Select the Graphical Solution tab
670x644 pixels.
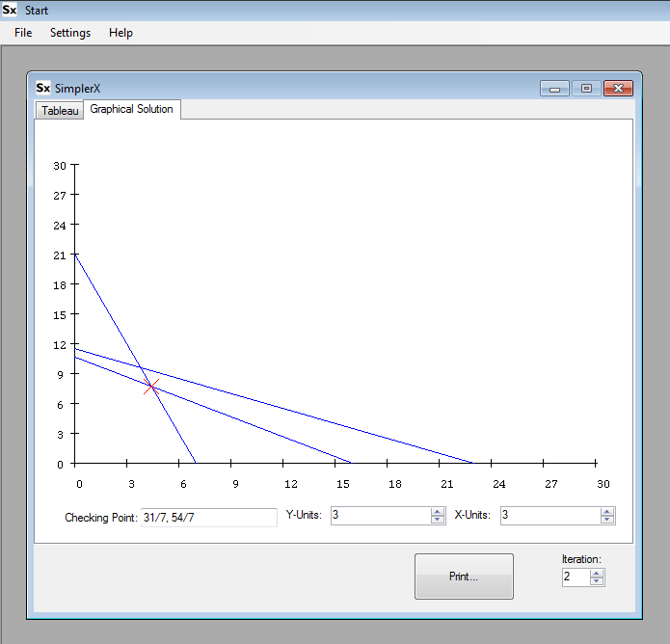132,109
